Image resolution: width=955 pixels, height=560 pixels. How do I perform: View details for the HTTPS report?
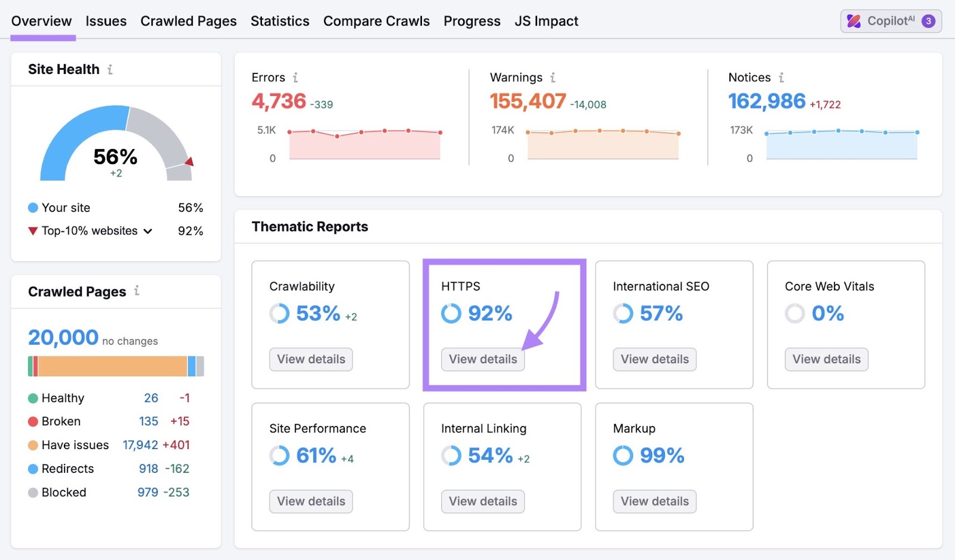click(482, 359)
